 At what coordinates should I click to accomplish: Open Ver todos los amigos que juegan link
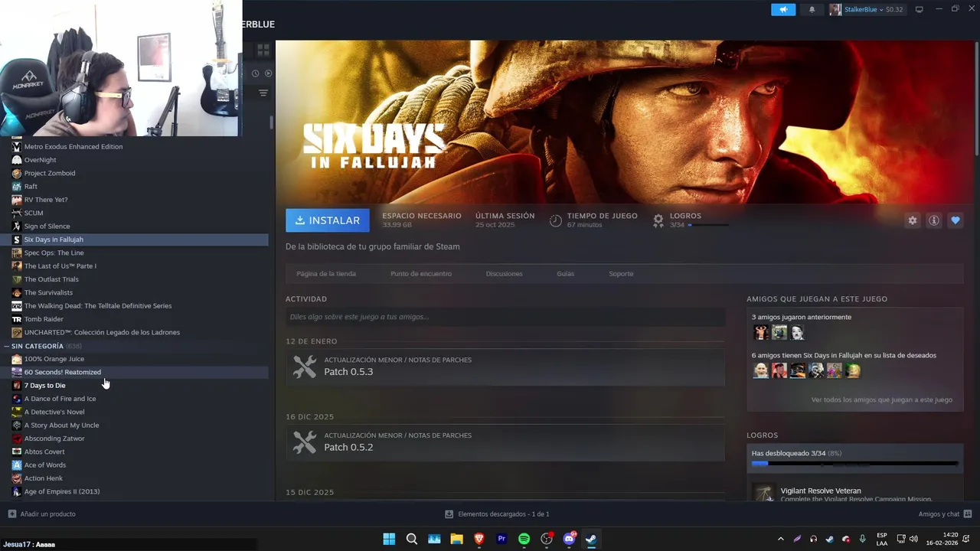click(x=881, y=399)
